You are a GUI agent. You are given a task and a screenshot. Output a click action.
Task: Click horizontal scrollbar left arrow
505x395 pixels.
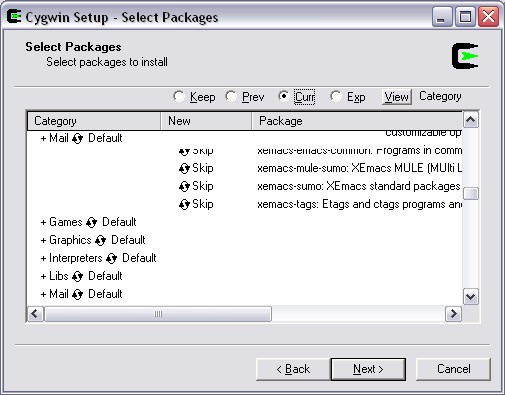35,314
